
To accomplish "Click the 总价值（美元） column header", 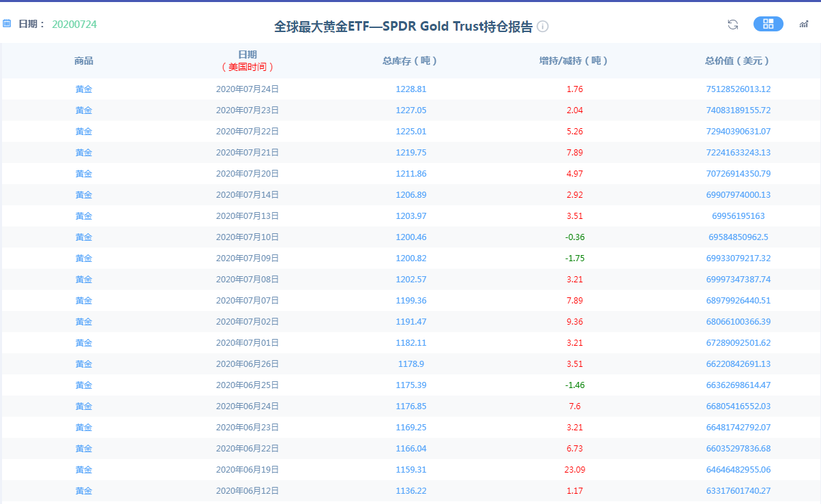I will 738,61.
